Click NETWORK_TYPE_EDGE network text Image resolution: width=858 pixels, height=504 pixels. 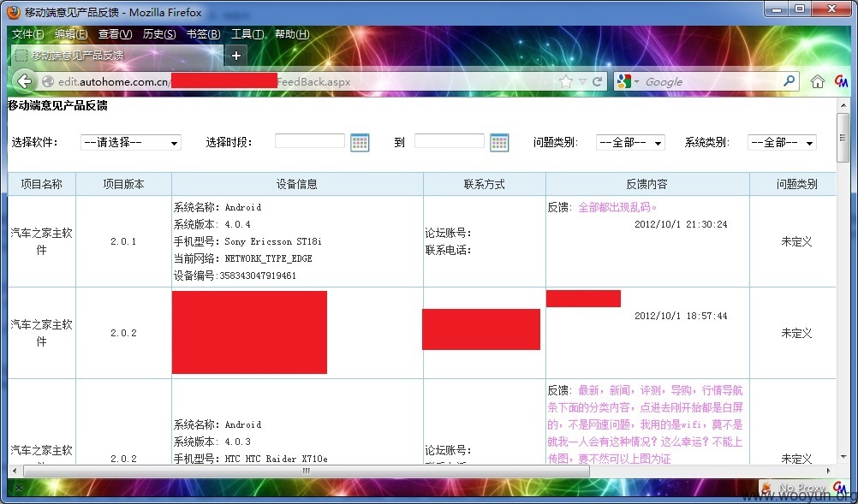pyautogui.click(x=268, y=258)
